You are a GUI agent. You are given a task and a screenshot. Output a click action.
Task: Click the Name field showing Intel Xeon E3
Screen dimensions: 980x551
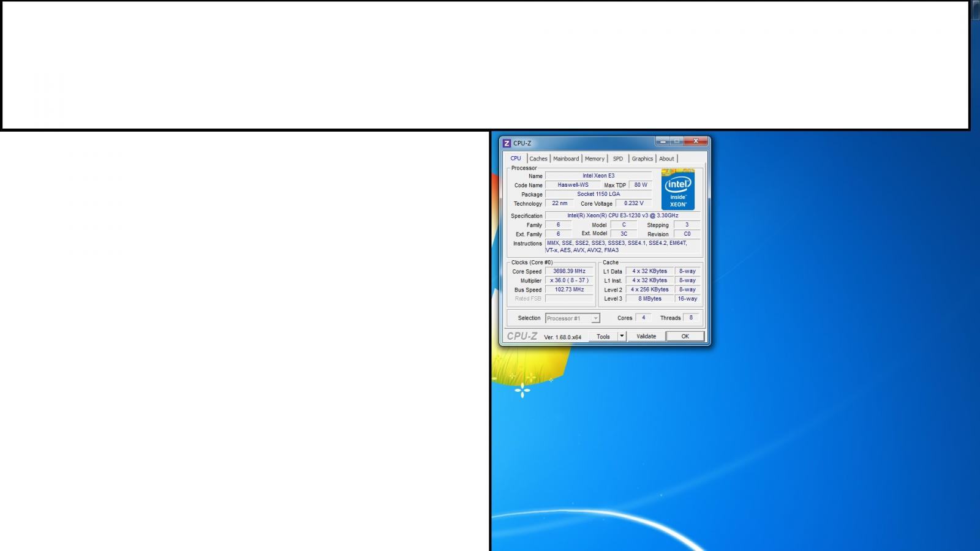pos(598,176)
